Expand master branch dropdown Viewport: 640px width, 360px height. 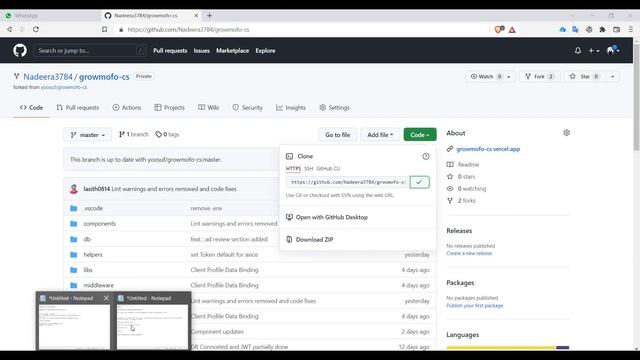[88, 135]
